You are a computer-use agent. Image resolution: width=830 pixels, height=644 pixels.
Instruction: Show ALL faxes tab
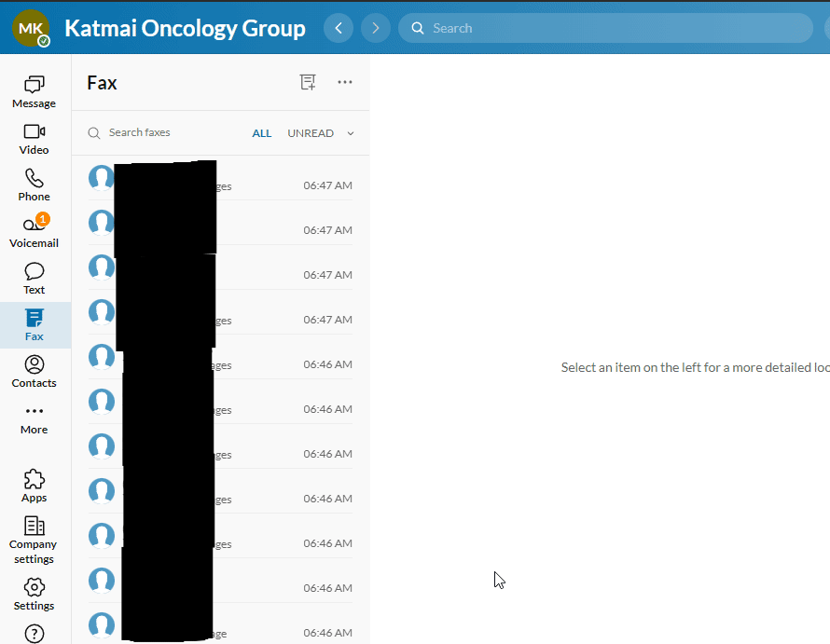(x=261, y=133)
